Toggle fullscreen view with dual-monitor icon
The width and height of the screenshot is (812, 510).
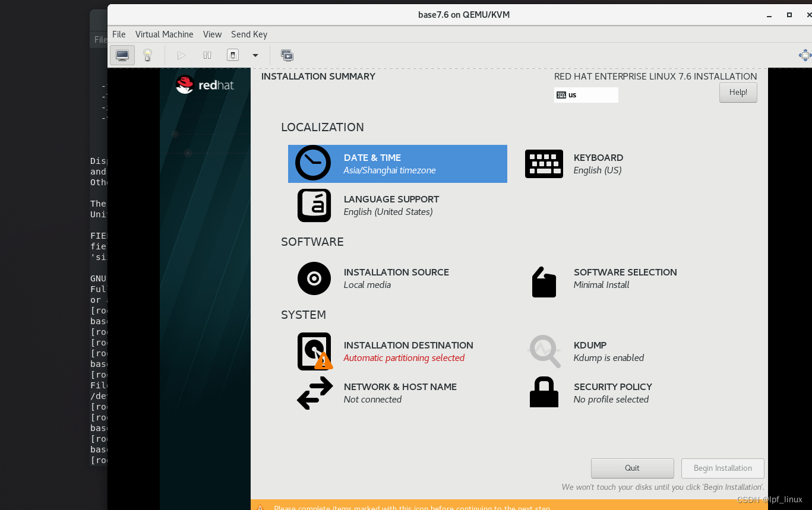click(x=287, y=55)
